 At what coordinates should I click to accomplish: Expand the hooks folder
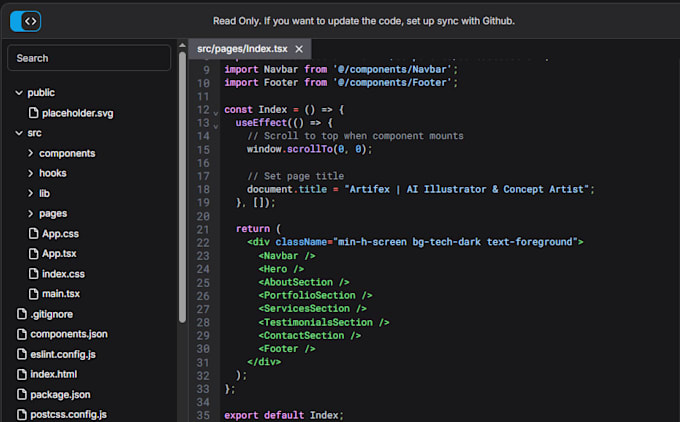click(x=31, y=173)
